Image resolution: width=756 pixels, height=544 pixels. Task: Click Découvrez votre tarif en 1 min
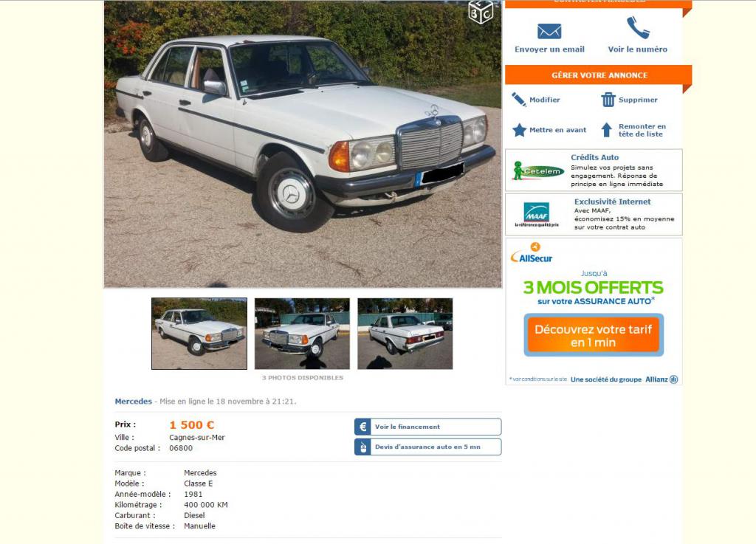[x=594, y=335]
